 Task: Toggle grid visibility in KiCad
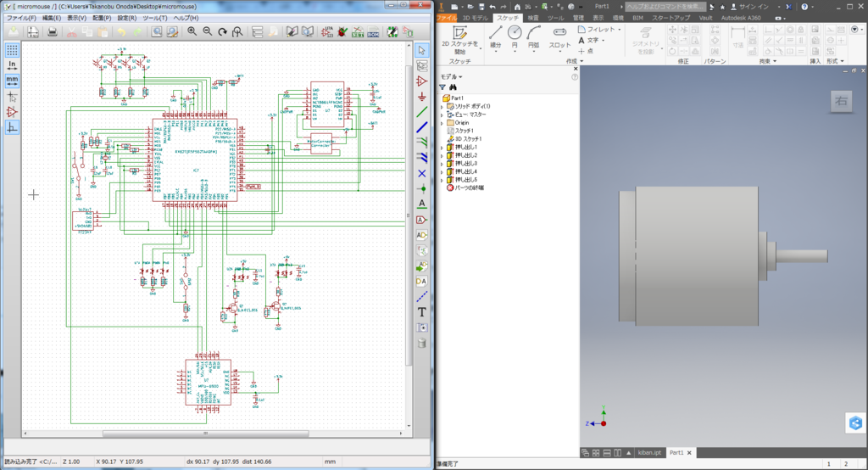click(x=12, y=50)
